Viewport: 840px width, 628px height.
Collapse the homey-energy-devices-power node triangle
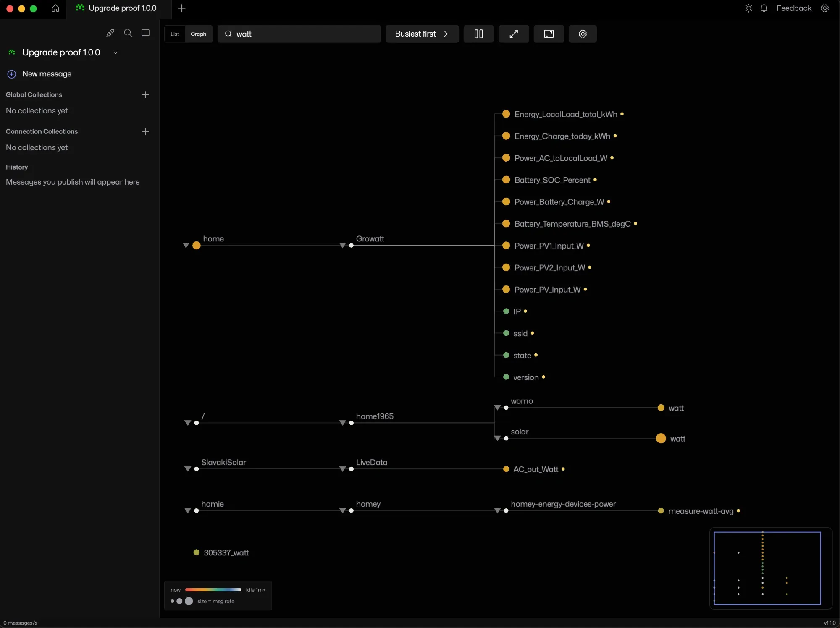coord(497,510)
